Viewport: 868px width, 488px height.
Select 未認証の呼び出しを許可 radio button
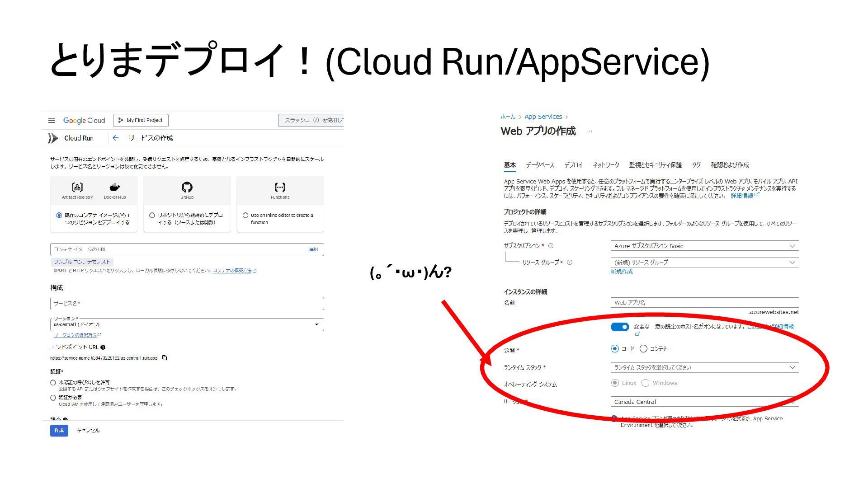[53, 383]
